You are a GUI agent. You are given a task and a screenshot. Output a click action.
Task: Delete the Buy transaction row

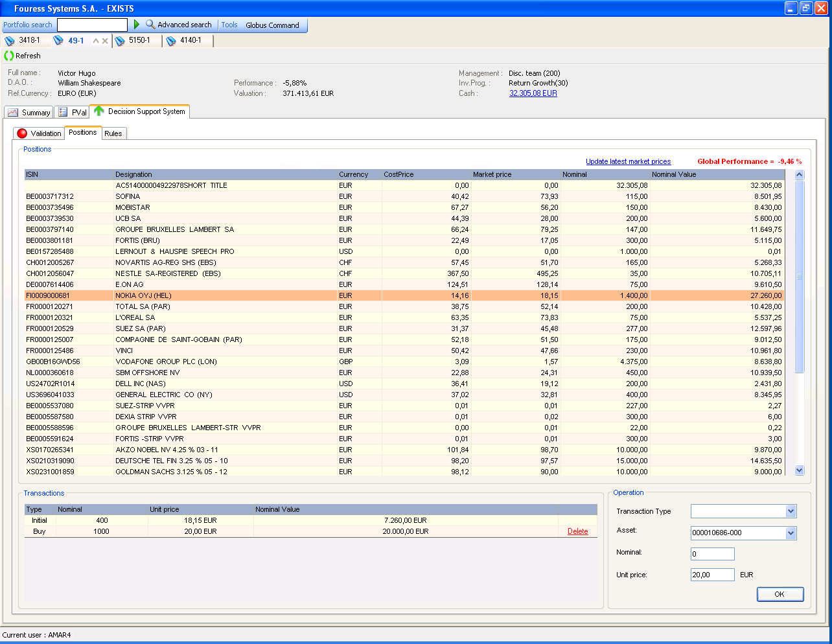tap(578, 531)
